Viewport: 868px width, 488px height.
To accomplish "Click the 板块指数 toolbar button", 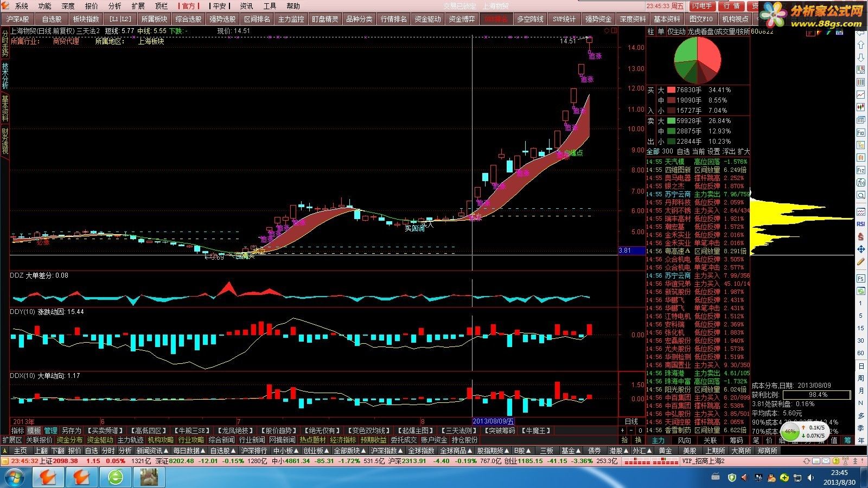I will [x=86, y=19].
